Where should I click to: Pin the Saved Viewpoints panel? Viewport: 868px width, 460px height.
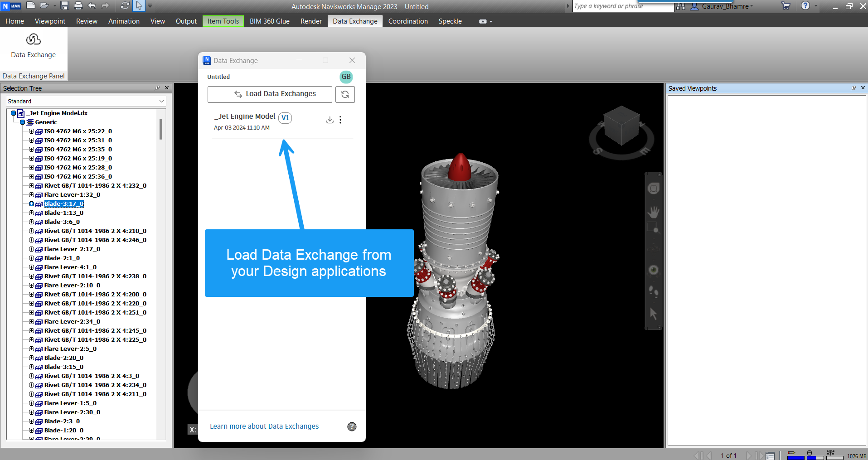(854, 88)
